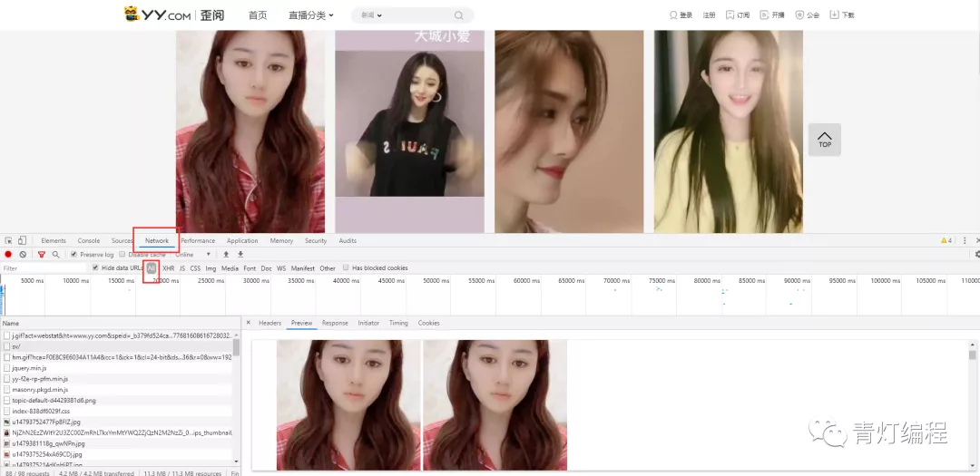Filter requests by Other type
Screen dimensions: 980x476
pyautogui.click(x=328, y=268)
